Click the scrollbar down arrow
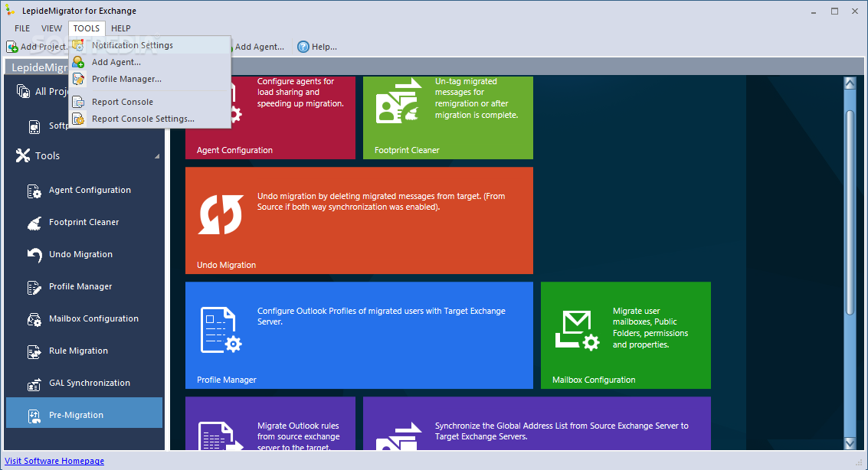 click(x=850, y=443)
